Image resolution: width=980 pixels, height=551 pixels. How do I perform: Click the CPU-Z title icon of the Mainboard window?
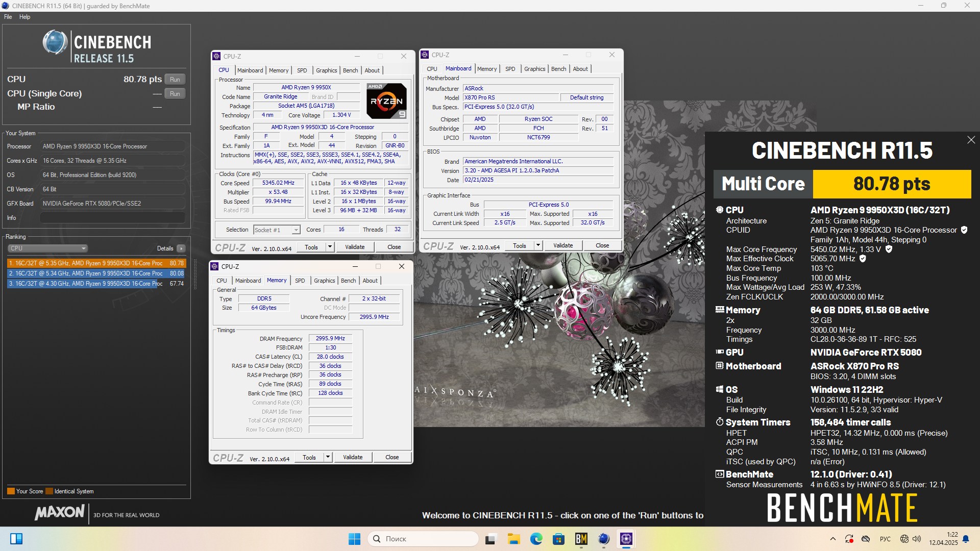point(425,55)
